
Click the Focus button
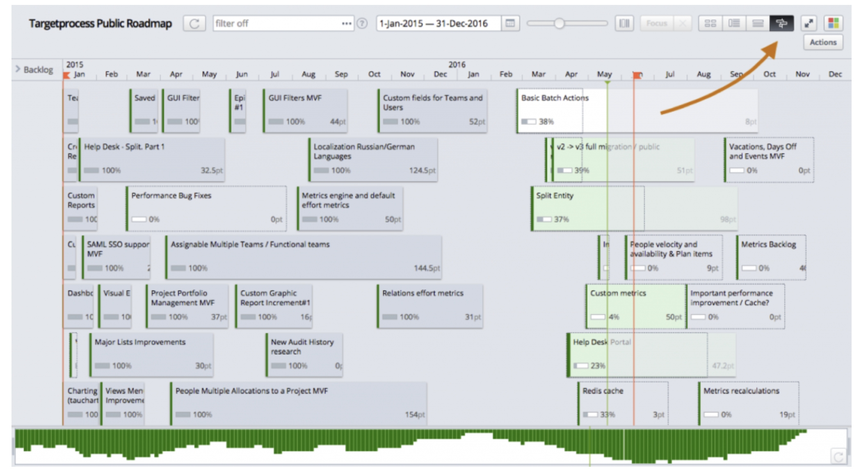pyautogui.click(x=656, y=23)
